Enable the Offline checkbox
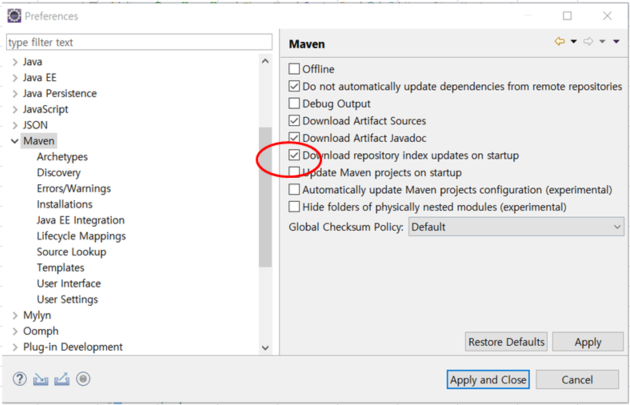The width and height of the screenshot is (630, 405). [x=294, y=69]
